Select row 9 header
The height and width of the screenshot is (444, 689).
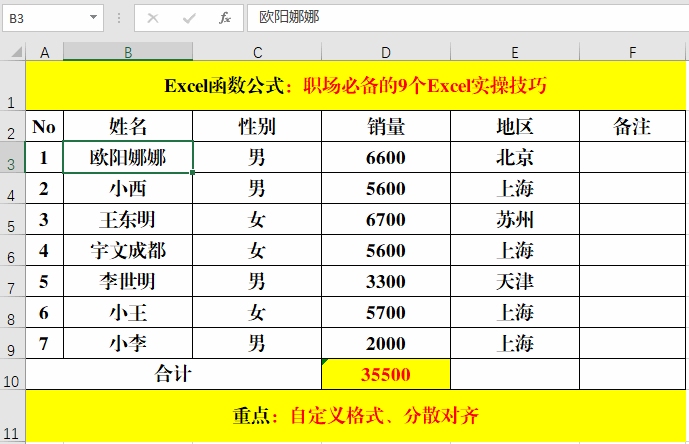point(12,343)
